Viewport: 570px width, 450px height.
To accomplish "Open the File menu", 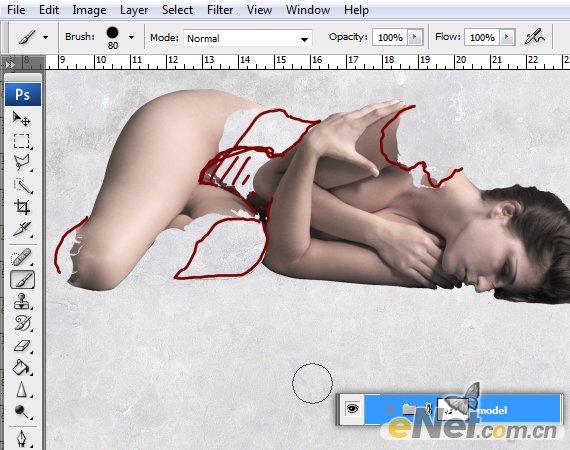I will [x=16, y=10].
